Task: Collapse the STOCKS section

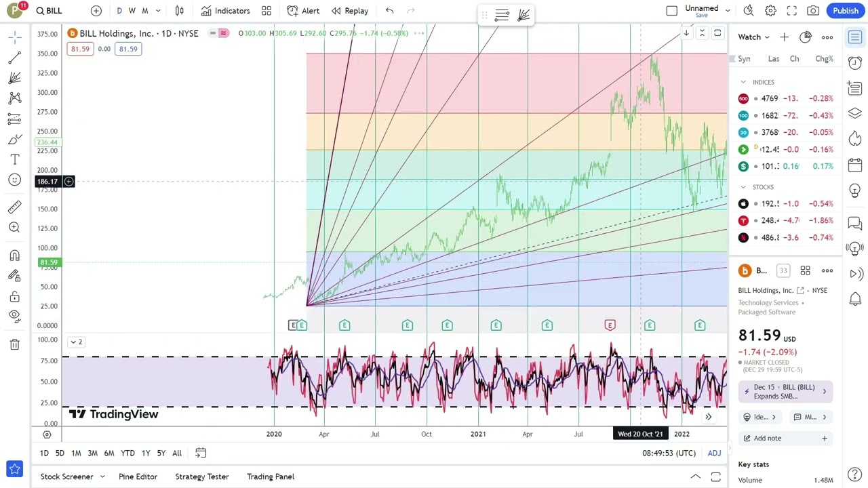Action: pos(743,187)
